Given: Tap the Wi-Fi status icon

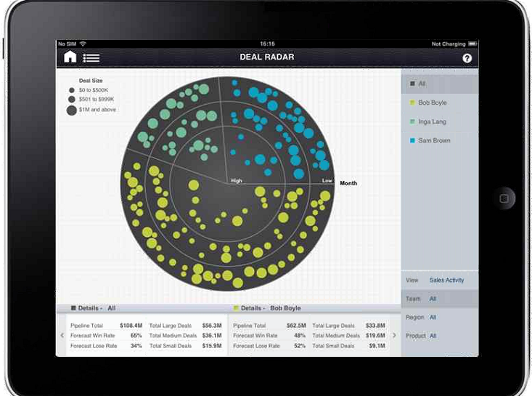Looking at the screenshot, I should (x=83, y=44).
